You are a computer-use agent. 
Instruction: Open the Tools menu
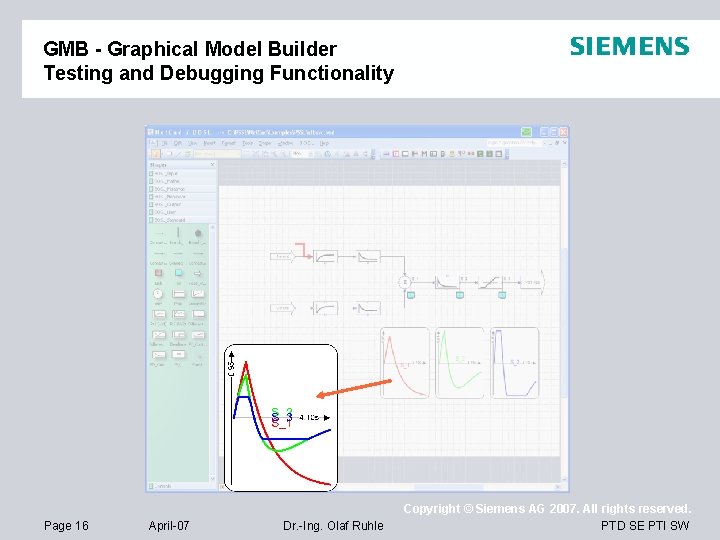[x=248, y=143]
